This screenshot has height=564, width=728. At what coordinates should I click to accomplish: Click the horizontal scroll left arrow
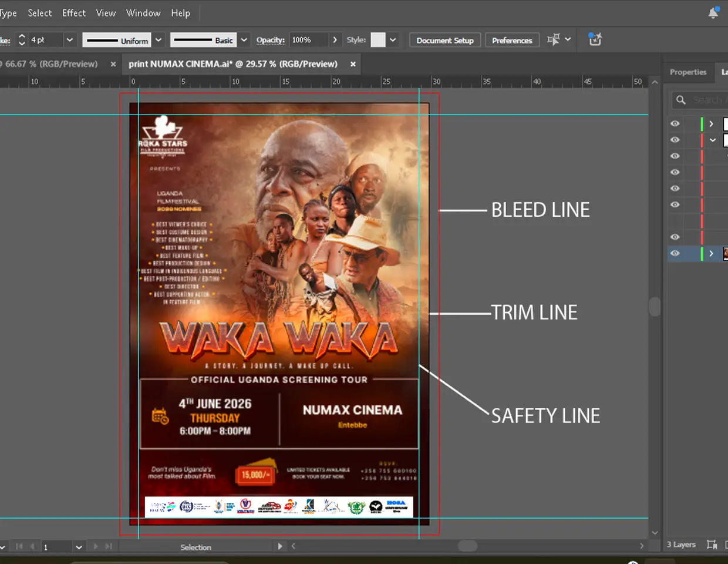point(293,546)
